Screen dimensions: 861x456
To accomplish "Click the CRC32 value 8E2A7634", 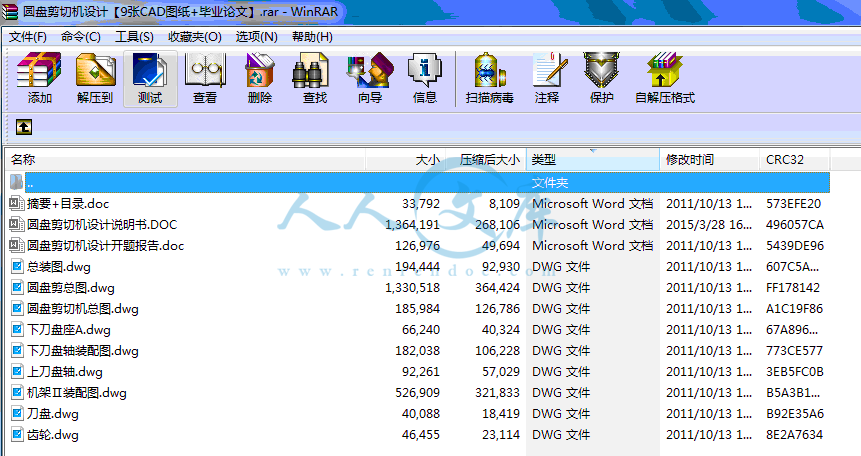I will (x=794, y=435).
